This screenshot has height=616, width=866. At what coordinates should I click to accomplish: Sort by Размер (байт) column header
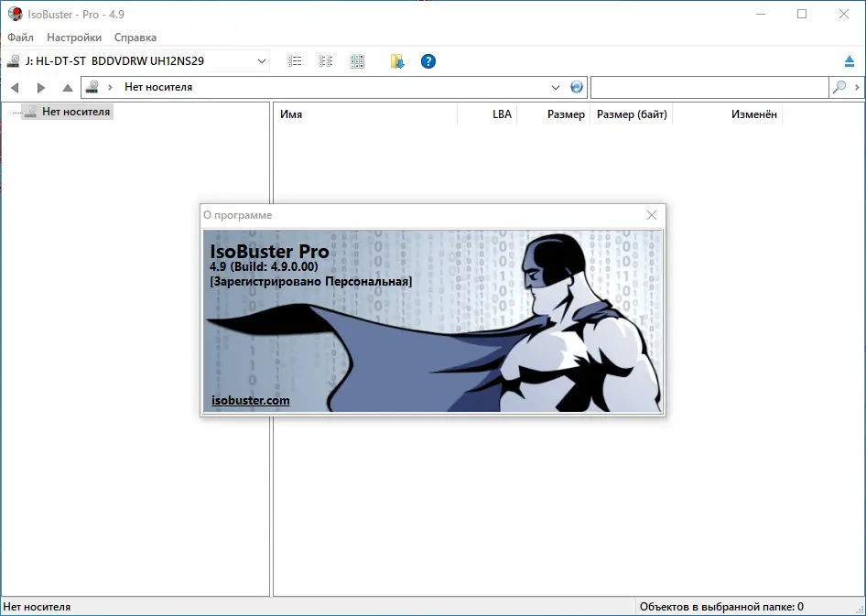click(632, 114)
